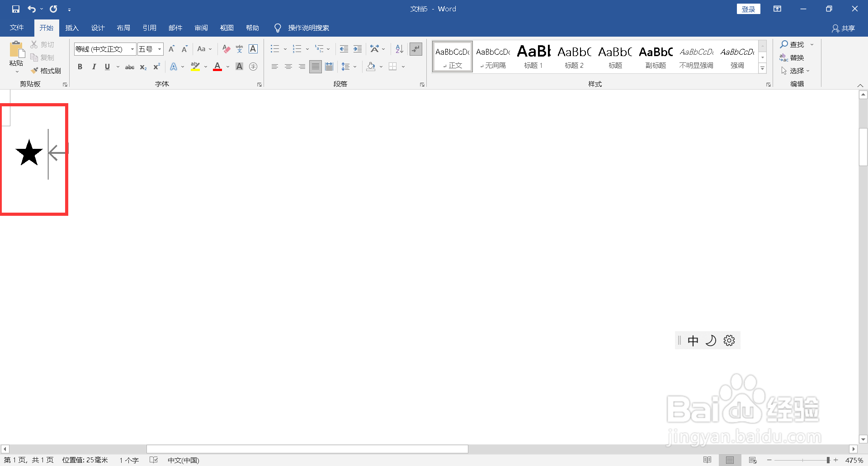
Task: Toggle Center alignment
Action: (288, 67)
